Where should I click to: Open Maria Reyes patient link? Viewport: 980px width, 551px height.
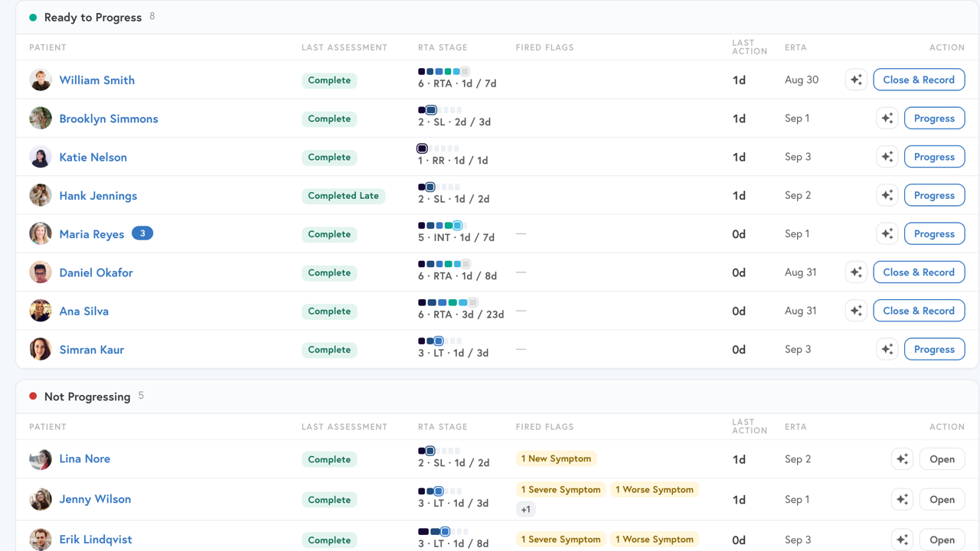pyautogui.click(x=92, y=234)
